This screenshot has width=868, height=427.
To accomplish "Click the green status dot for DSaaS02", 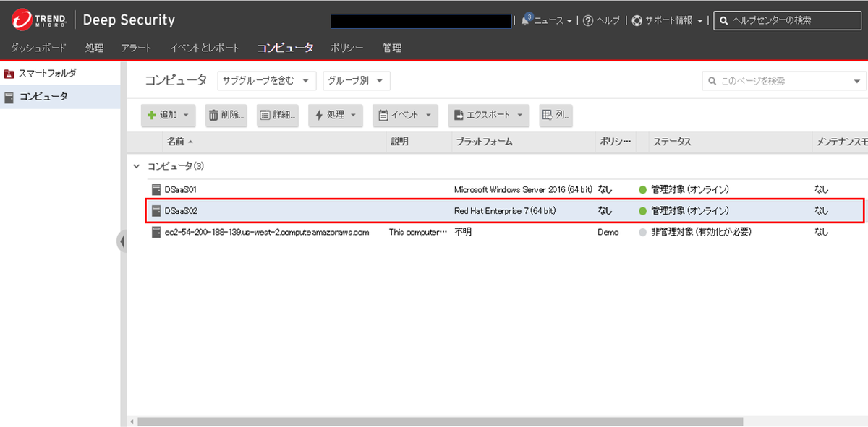I will (x=642, y=212).
